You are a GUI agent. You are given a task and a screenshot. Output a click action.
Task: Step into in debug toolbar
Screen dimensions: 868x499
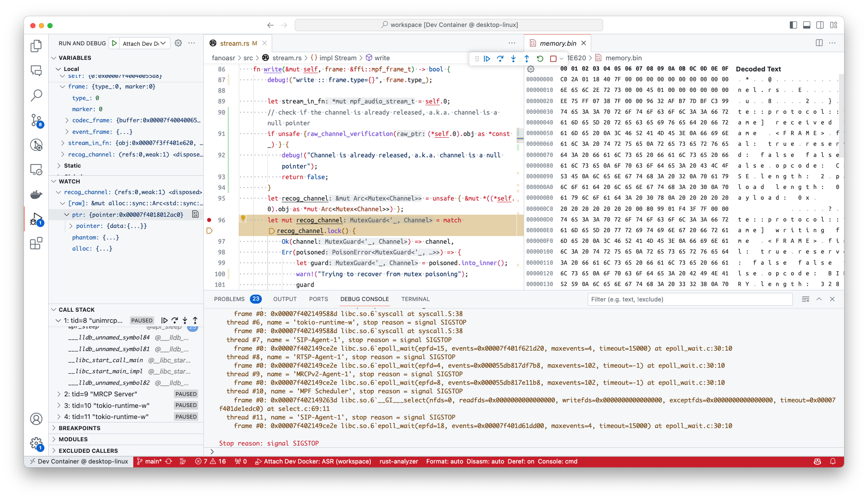pos(513,59)
